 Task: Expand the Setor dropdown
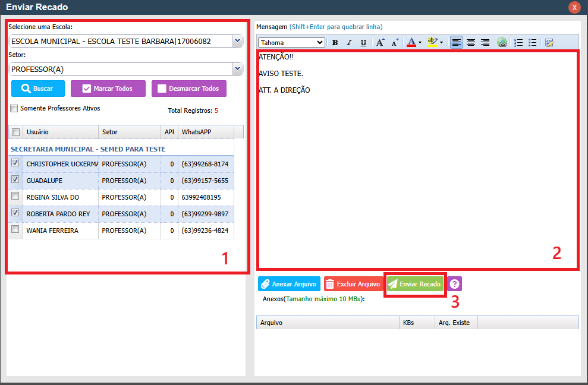click(237, 69)
